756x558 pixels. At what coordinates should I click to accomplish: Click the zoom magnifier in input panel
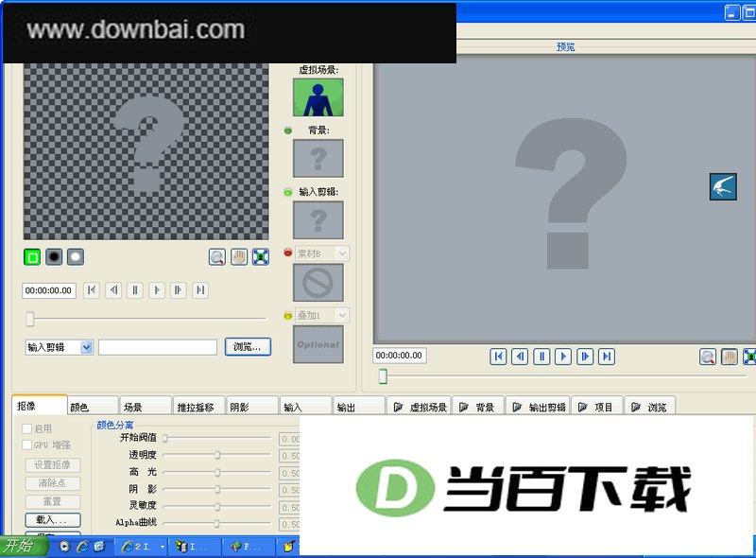(217, 257)
